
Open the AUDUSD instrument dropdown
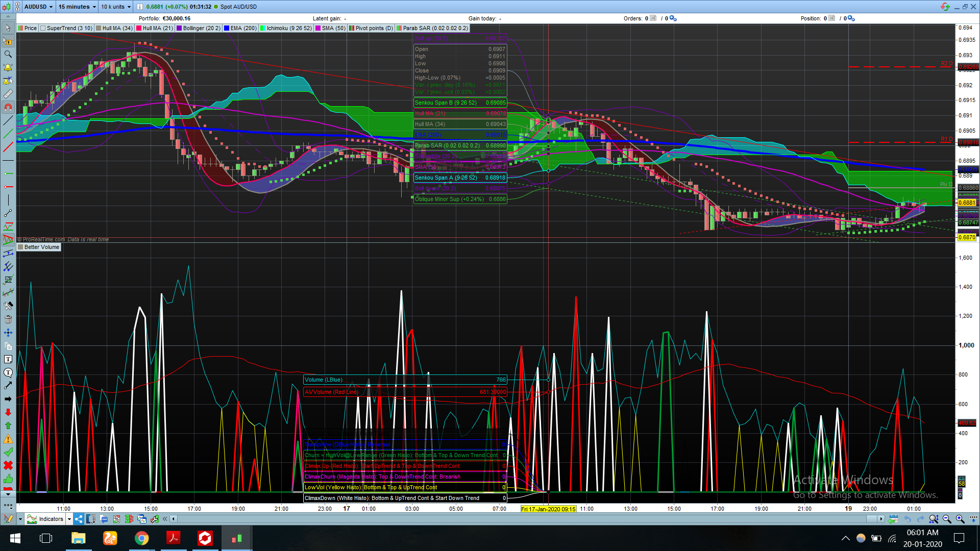pyautogui.click(x=38, y=7)
